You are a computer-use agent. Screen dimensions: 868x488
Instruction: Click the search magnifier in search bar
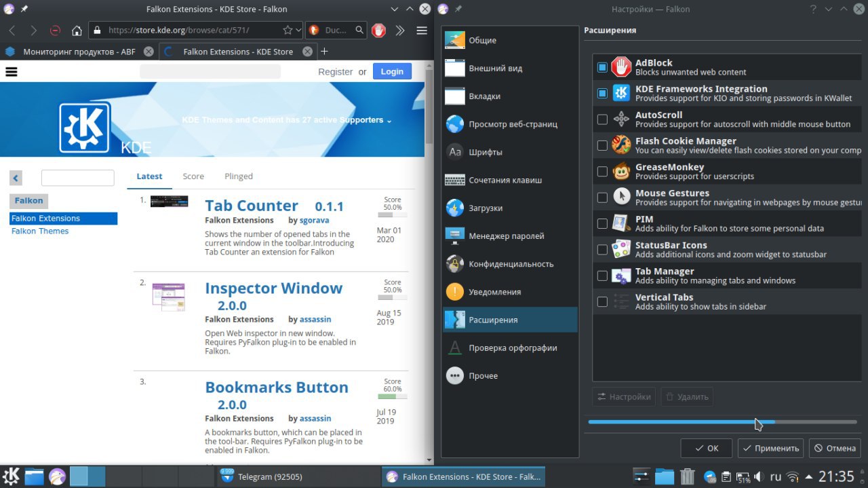coord(360,31)
